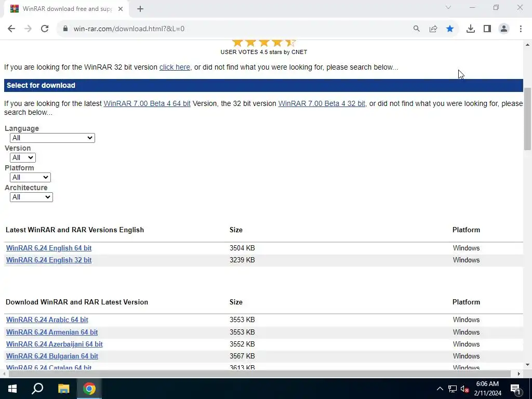Open Windows taskbar search
This screenshot has width=532, height=399.
37,389
